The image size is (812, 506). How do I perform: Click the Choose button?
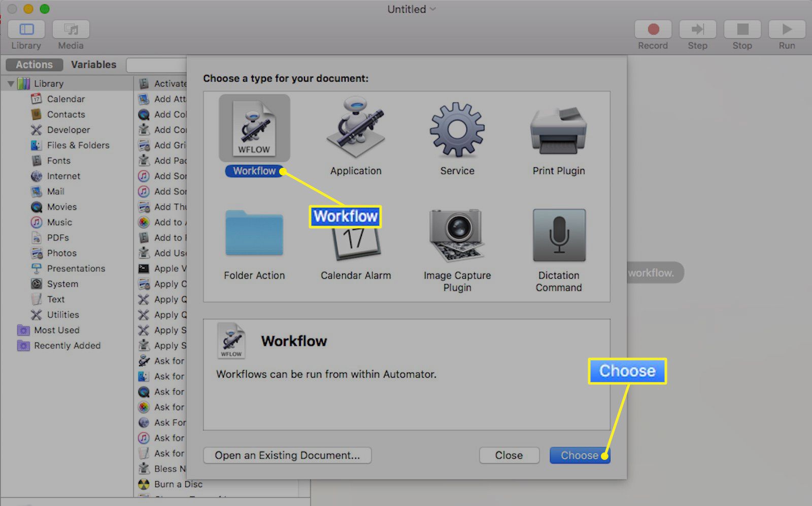click(x=580, y=455)
